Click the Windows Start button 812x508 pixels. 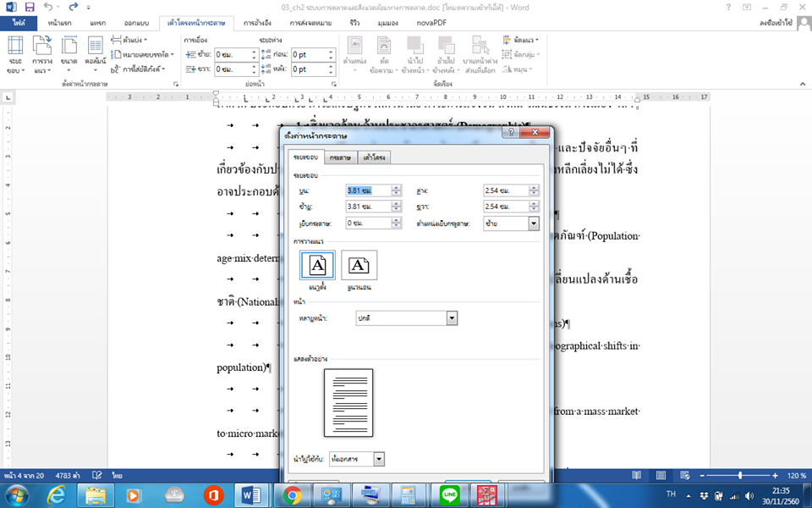[17, 495]
